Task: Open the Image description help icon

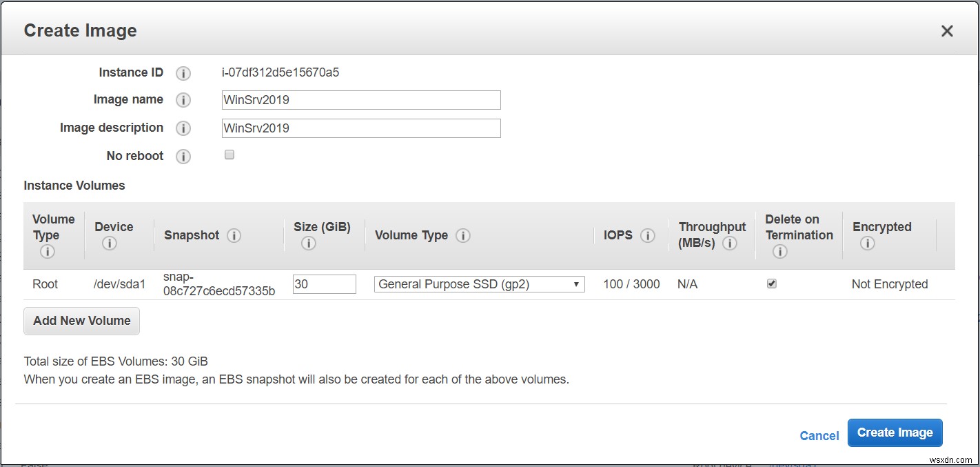Action: pyautogui.click(x=183, y=128)
